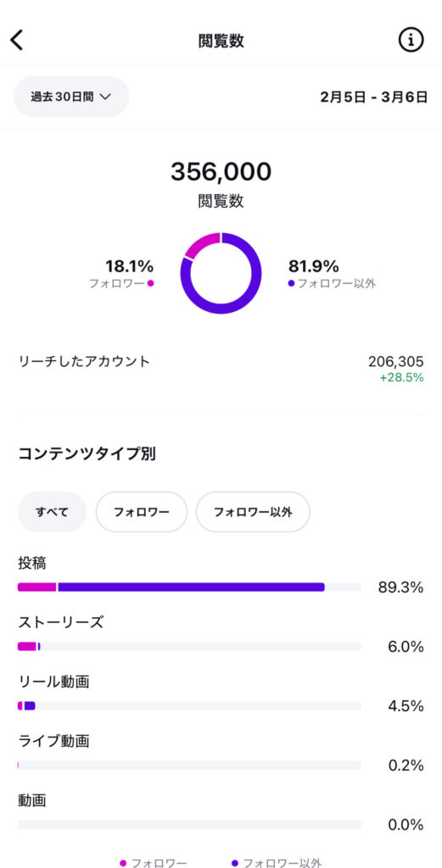Select the フォロワー以外 filter chip

pos(253,512)
